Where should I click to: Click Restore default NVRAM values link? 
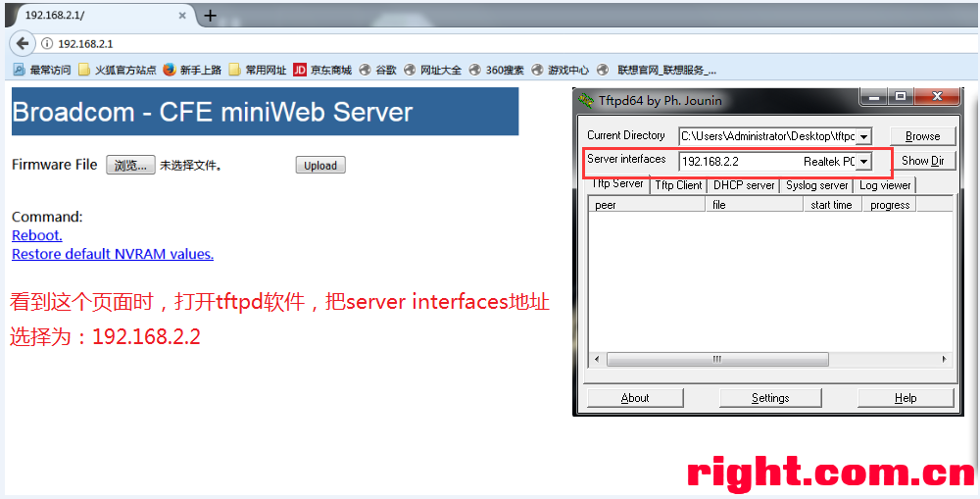[x=113, y=254]
